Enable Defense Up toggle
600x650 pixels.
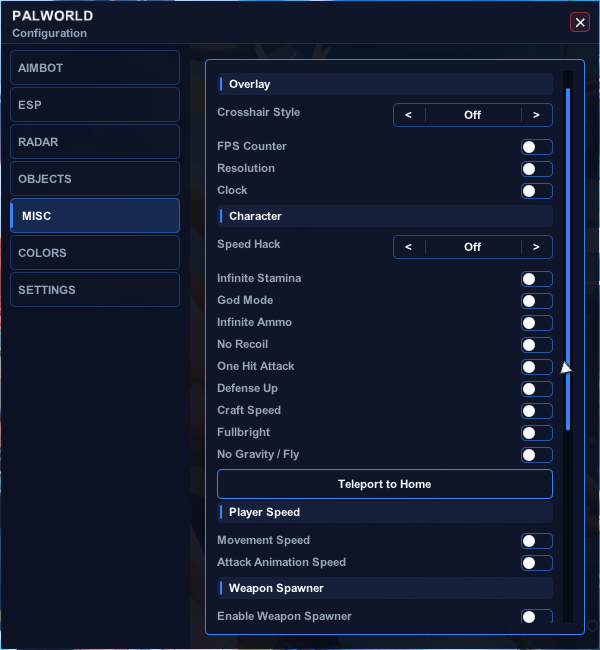537,389
